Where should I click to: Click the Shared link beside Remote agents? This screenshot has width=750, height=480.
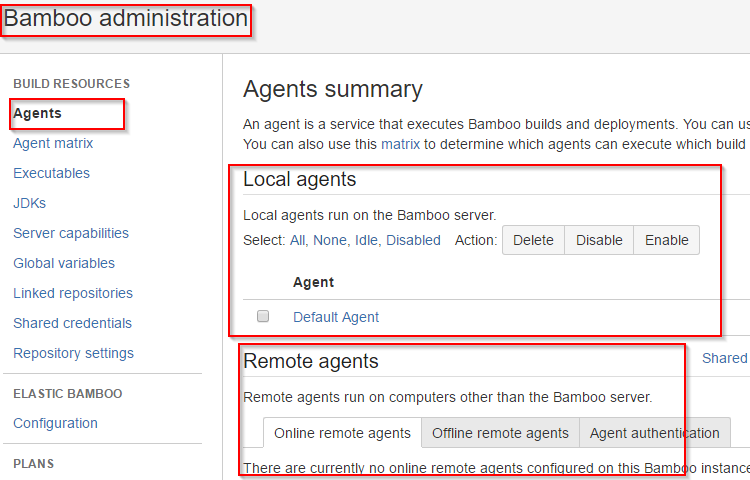pyautogui.click(x=725, y=358)
